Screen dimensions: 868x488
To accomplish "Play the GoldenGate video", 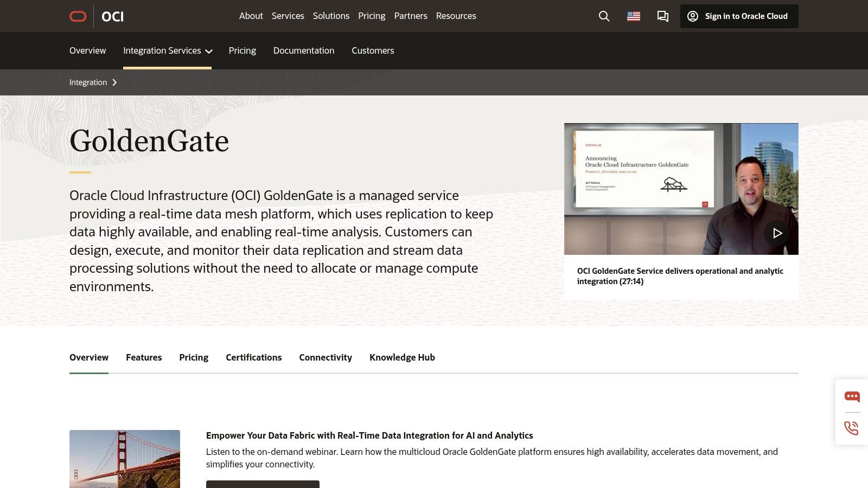I will 777,233.
